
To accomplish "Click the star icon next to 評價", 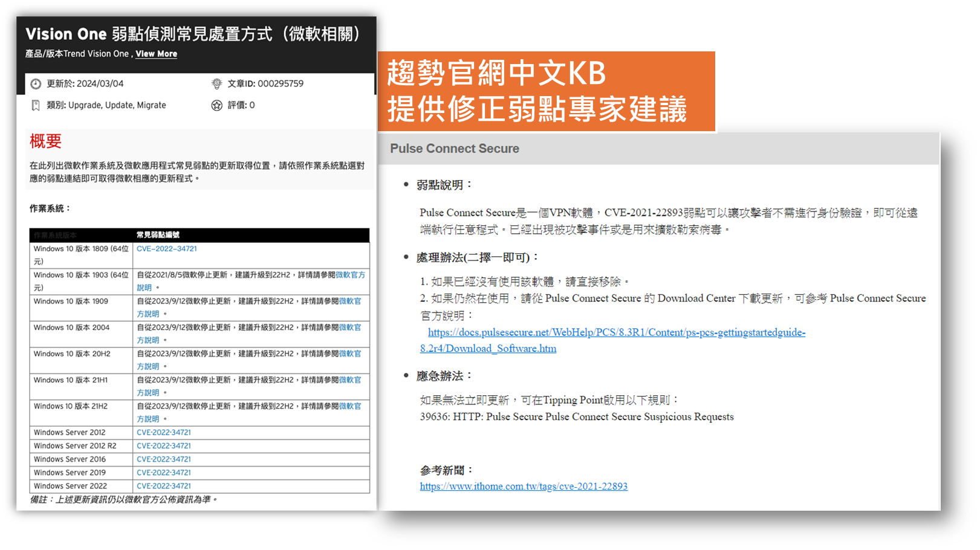I will (x=216, y=106).
